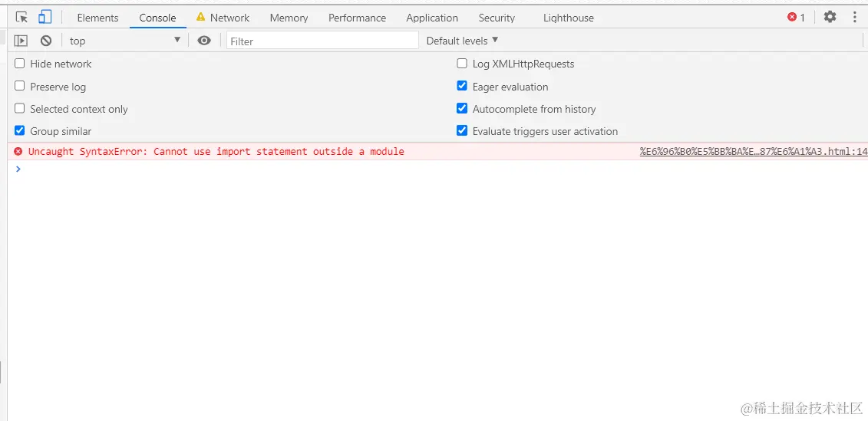Select the Console tab
Viewport: 868px width, 421px height.
coord(158,18)
